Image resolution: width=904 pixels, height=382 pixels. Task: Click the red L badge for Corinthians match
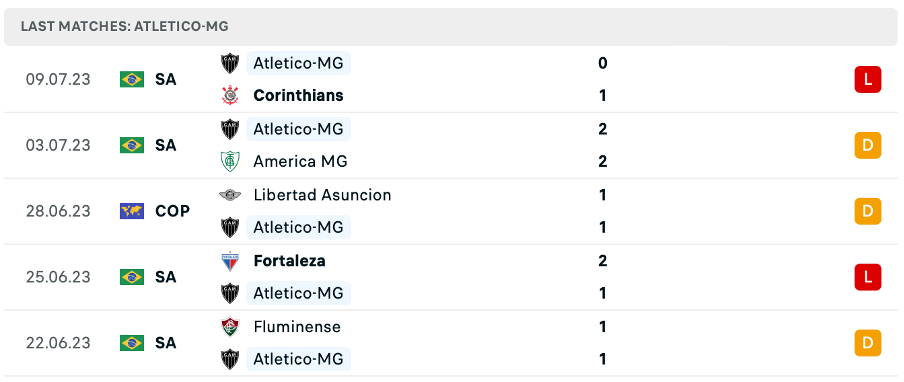tap(868, 80)
